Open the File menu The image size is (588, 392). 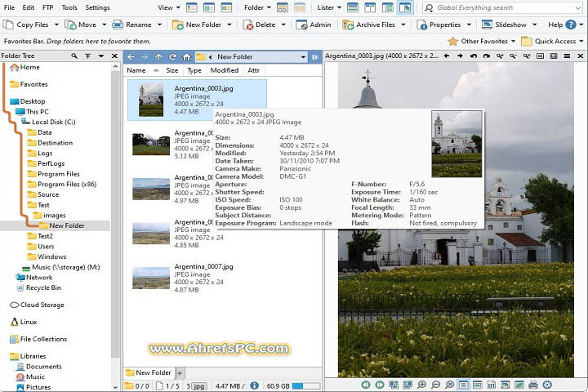click(x=9, y=7)
